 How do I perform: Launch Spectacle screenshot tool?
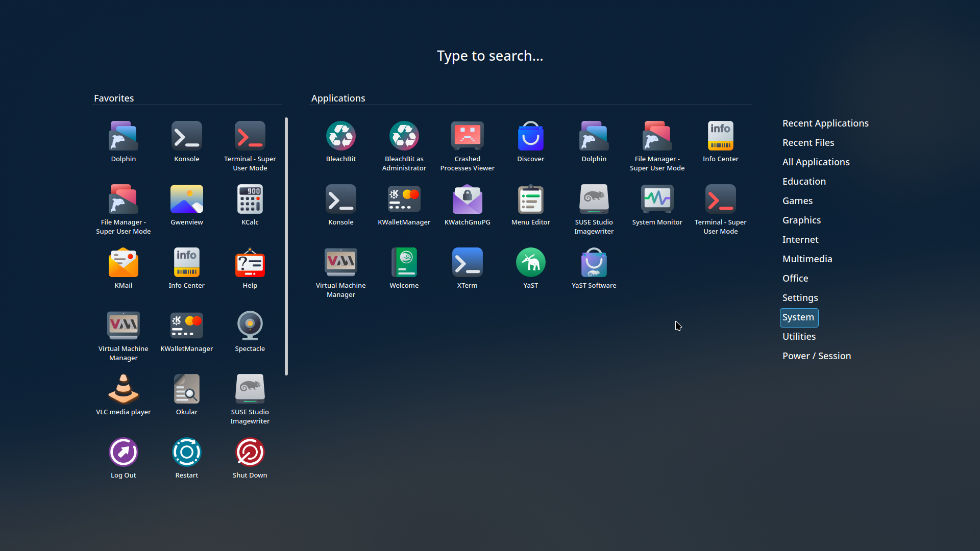(250, 332)
